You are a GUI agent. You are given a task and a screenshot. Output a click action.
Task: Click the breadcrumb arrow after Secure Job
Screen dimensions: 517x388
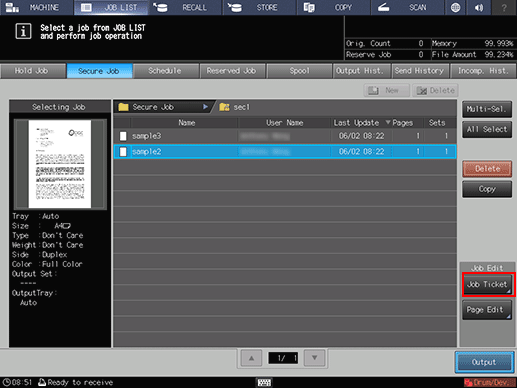click(205, 107)
